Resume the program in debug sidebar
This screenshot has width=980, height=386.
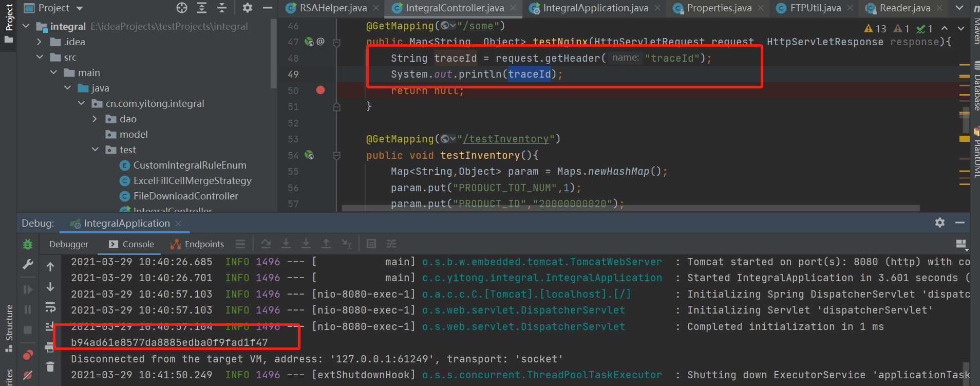(x=28, y=289)
